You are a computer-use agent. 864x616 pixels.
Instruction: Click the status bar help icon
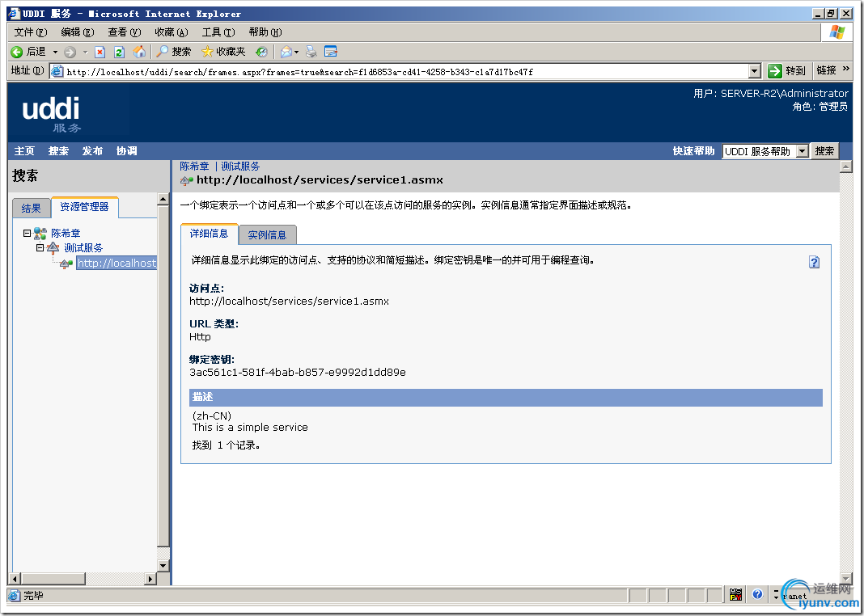pos(758,594)
